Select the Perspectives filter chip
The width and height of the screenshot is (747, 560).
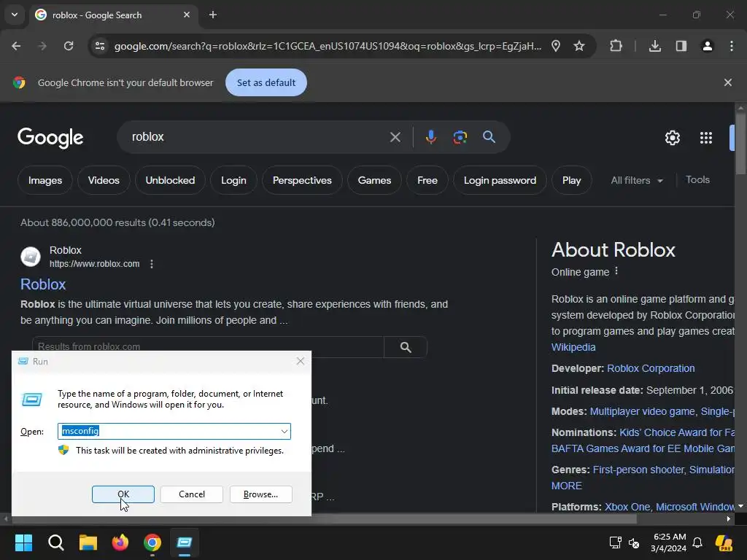click(x=302, y=181)
